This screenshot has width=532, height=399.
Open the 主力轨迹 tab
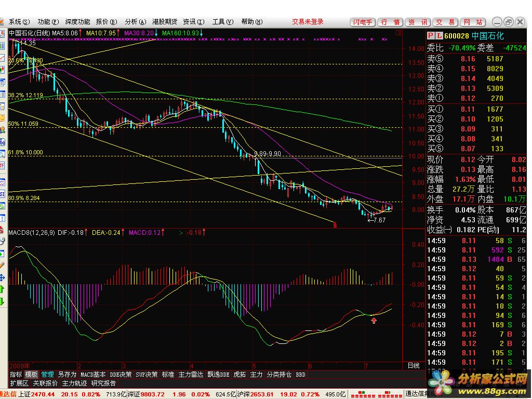pos(75,383)
